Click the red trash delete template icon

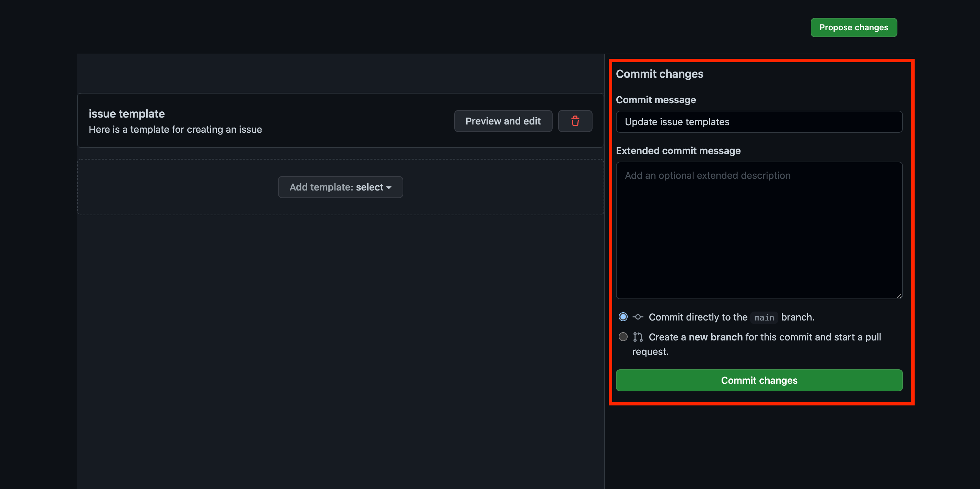pyautogui.click(x=575, y=121)
